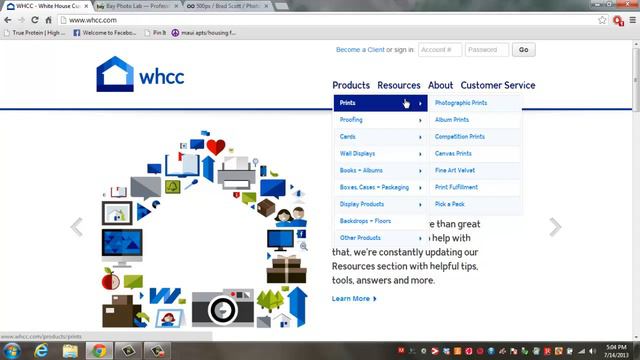Show the previous slide arrow

(77, 227)
